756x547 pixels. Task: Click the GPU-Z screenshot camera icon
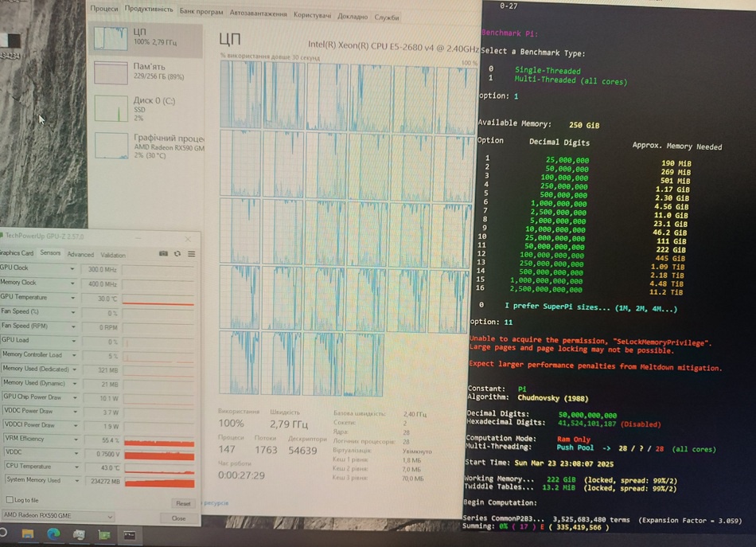tap(164, 254)
